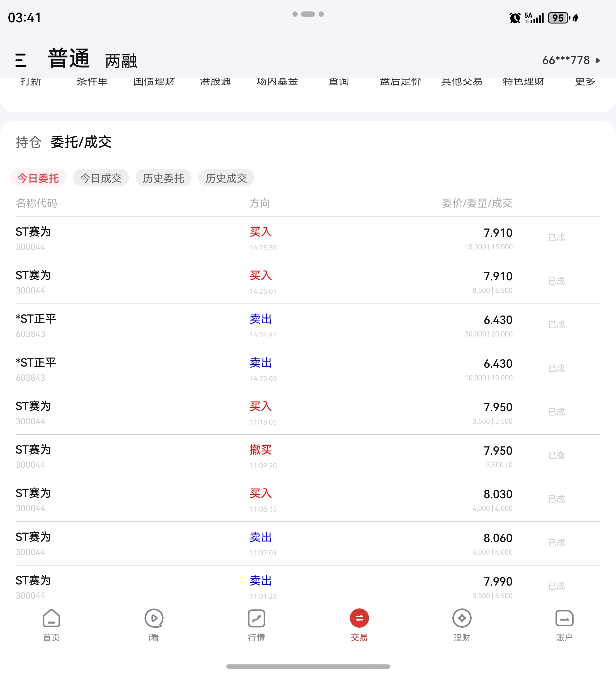The width and height of the screenshot is (616, 674).
Task: Expand account selector 66***778 arrow
Action: [x=598, y=61]
